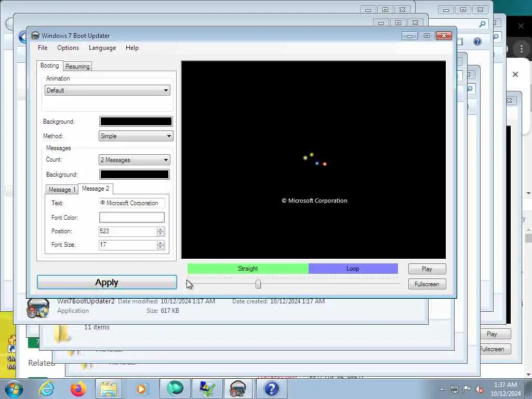The width and height of the screenshot is (532, 399).
Task: Open the Method Simple dropdown
Action: [136, 136]
